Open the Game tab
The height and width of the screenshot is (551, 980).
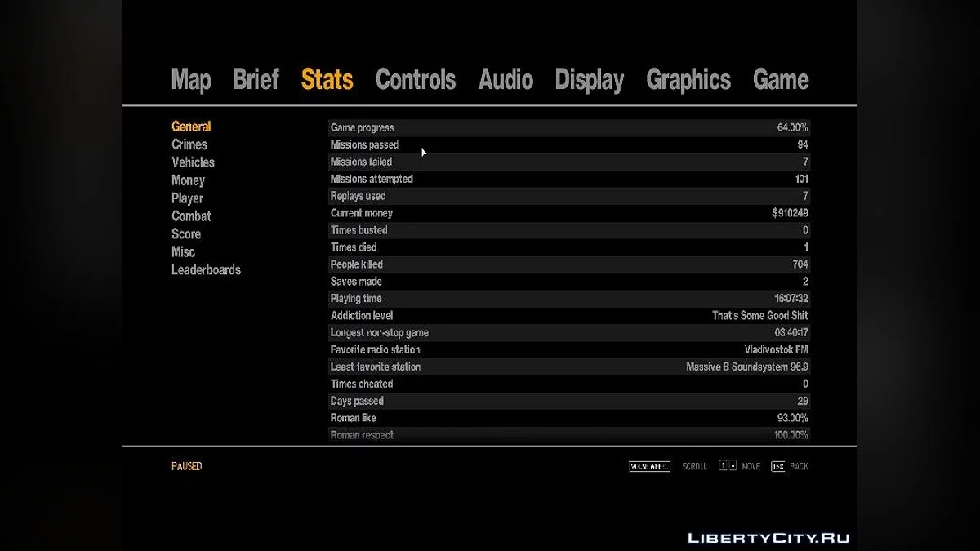tap(781, 80)
